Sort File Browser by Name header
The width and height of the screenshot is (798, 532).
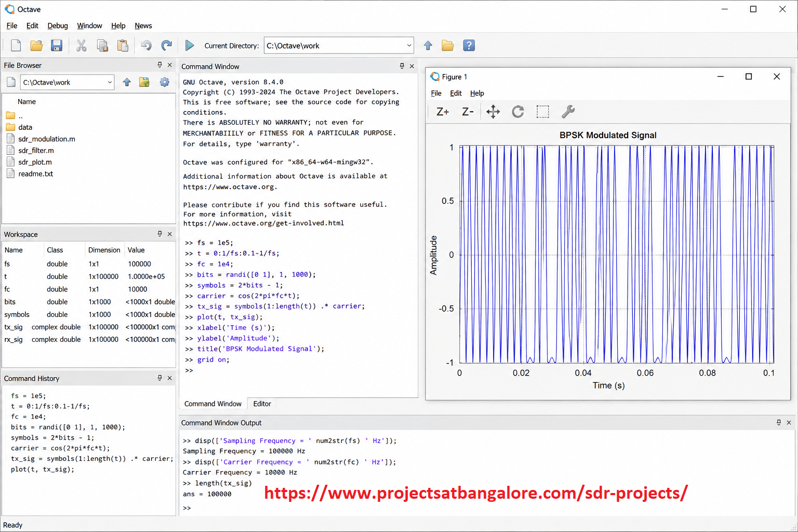pyautogui.click(x=26, y=101)
